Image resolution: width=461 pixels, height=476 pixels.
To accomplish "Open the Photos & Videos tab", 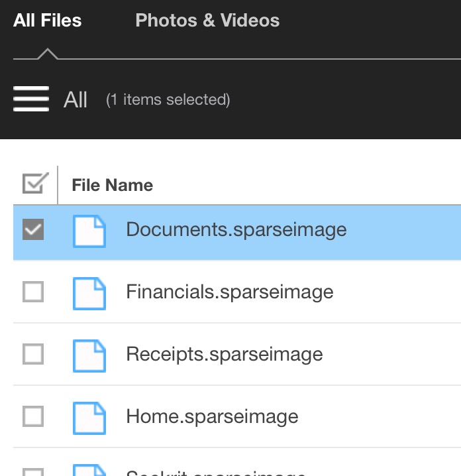I will [207, 21].
